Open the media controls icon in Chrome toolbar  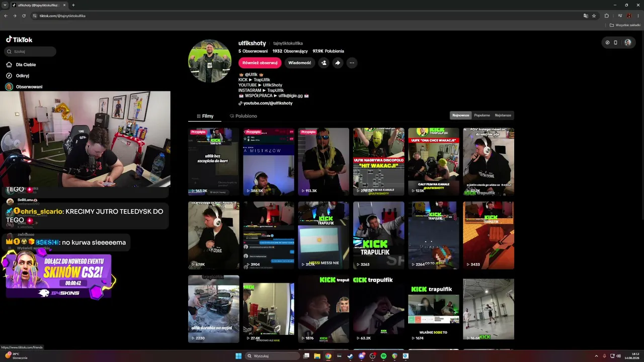620,16
